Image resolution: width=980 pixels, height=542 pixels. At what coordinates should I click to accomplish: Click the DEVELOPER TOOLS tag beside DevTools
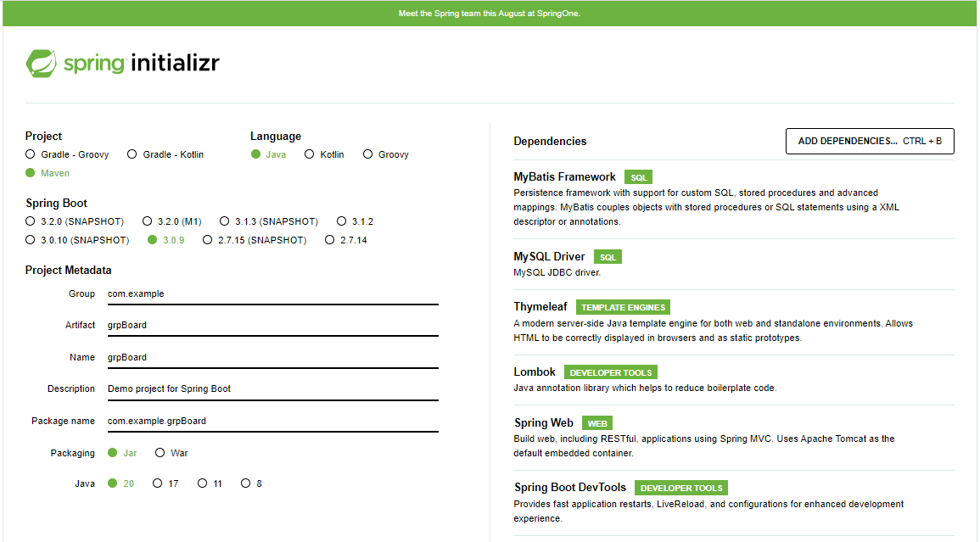(x=681, y=488)
